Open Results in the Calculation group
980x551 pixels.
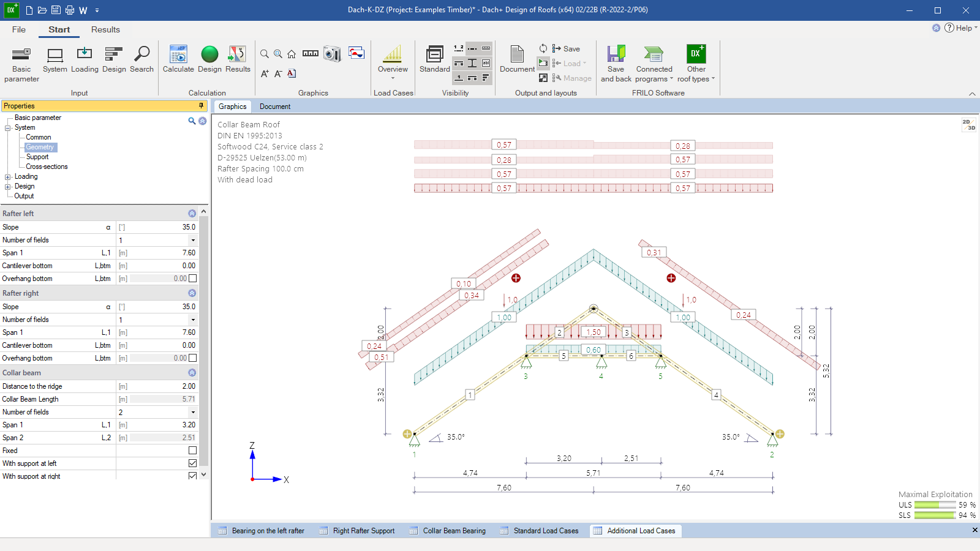click(x=238, y=60)
